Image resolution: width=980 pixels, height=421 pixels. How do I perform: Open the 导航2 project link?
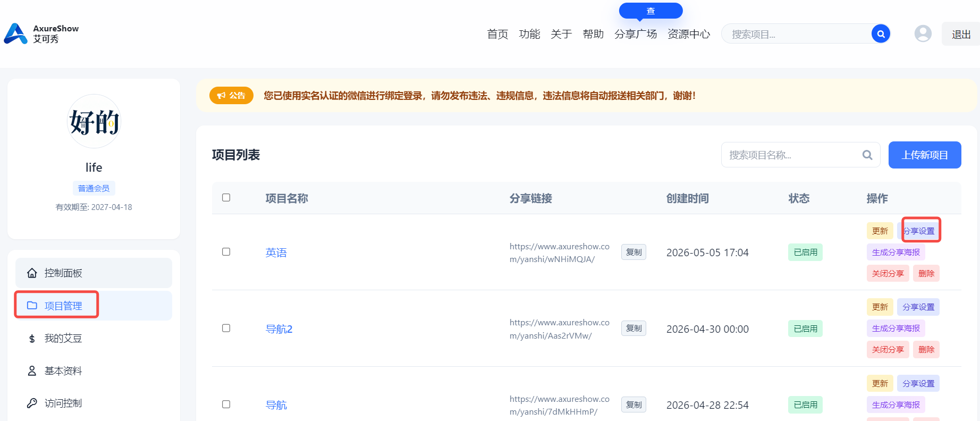pyautogui.click(x=279, y=329)
